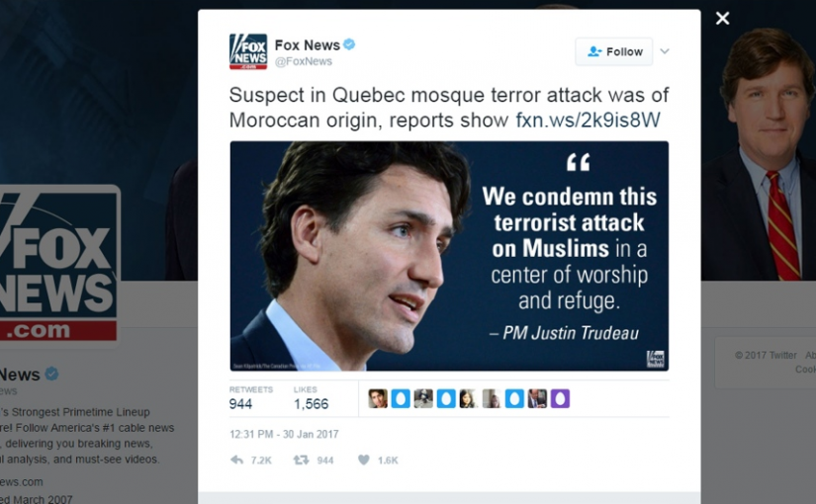Viewport: 816px width, 504px height.
Task: Expand the chevron menu next to Follow
Action: click(x=665, y=51)
